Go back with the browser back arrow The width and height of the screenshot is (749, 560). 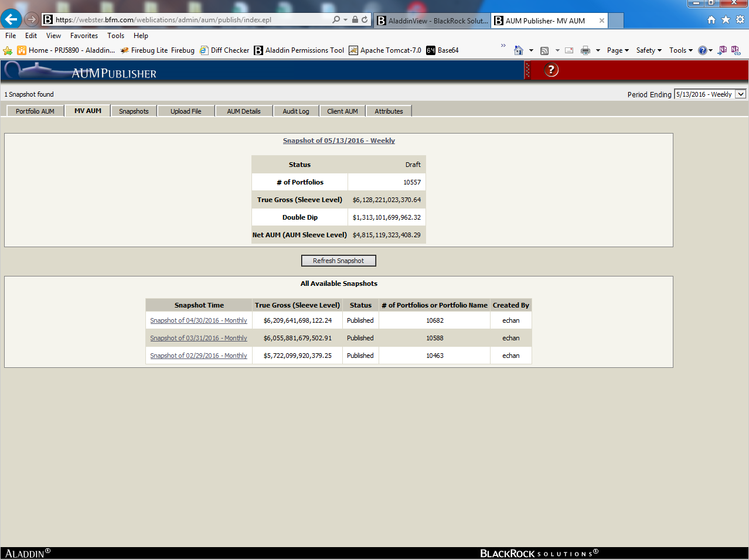[x=11, y=19]
